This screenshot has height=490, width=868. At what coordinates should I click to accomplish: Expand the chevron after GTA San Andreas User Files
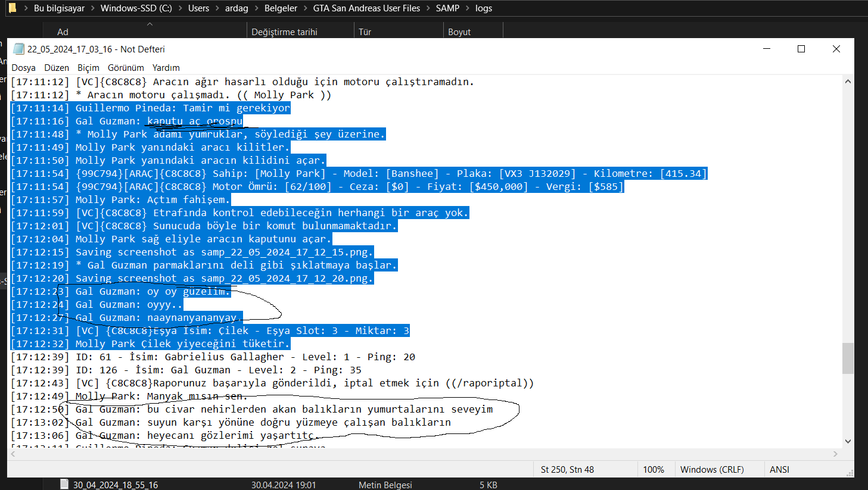(x=428, y=8)
